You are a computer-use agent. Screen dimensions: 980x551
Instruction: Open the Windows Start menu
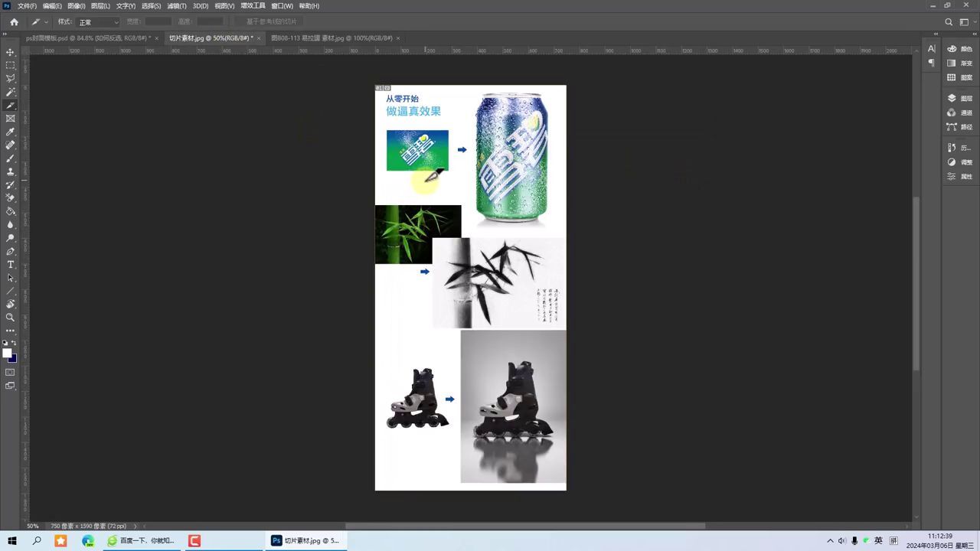[x=12, y=540]
